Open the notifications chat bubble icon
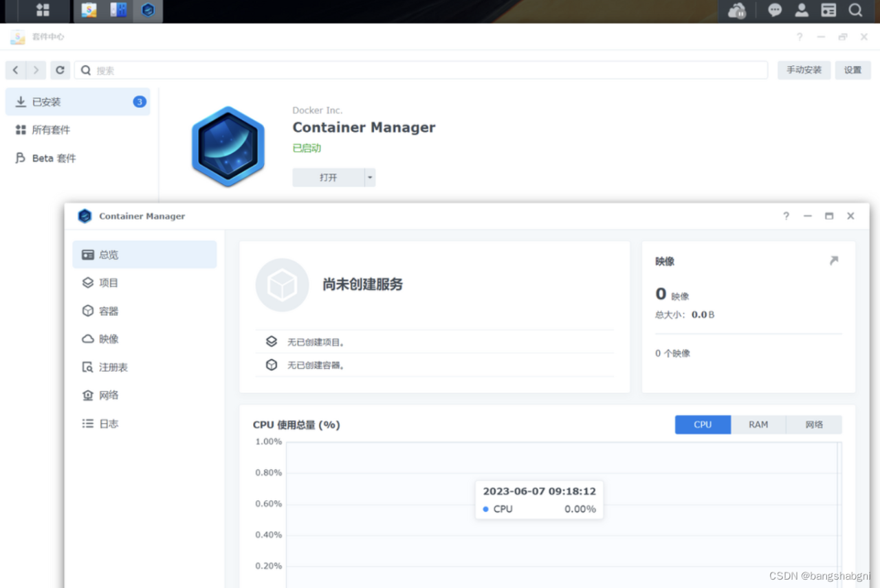 [775, 10]
